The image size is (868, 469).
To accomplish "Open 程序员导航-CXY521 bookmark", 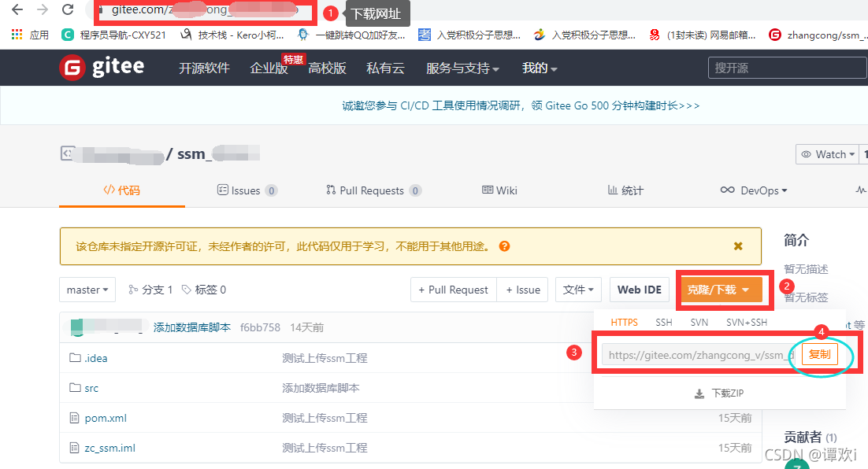I will click(114, 35).
